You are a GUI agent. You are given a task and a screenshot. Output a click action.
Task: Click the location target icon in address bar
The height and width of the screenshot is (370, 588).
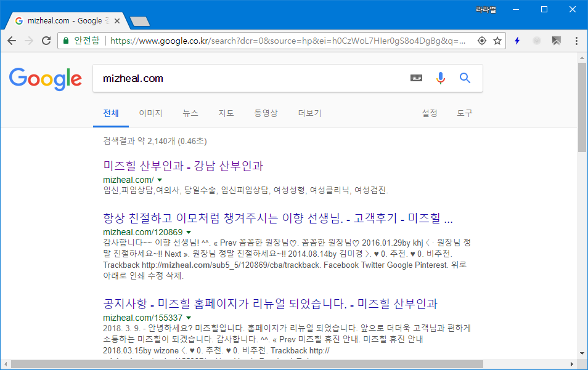[x=482, y=41]
